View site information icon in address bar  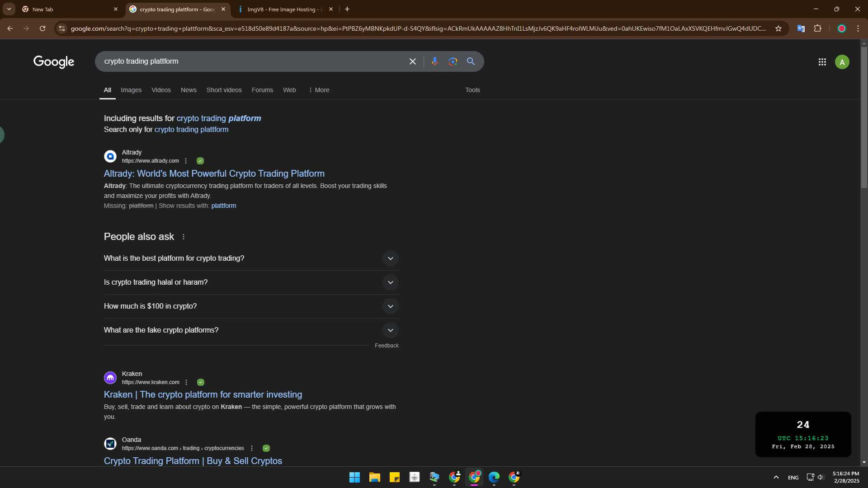62,28
